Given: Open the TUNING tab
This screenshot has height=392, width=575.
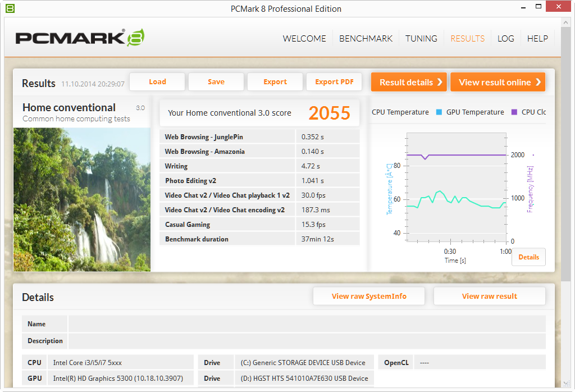Looking at the screenshot, I should pos(421,39).
